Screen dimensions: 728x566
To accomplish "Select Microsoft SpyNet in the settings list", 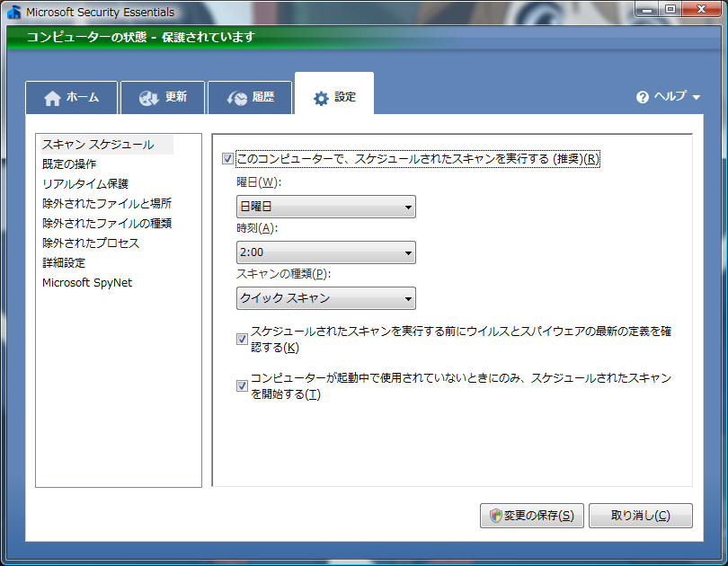I will [87, 283].
